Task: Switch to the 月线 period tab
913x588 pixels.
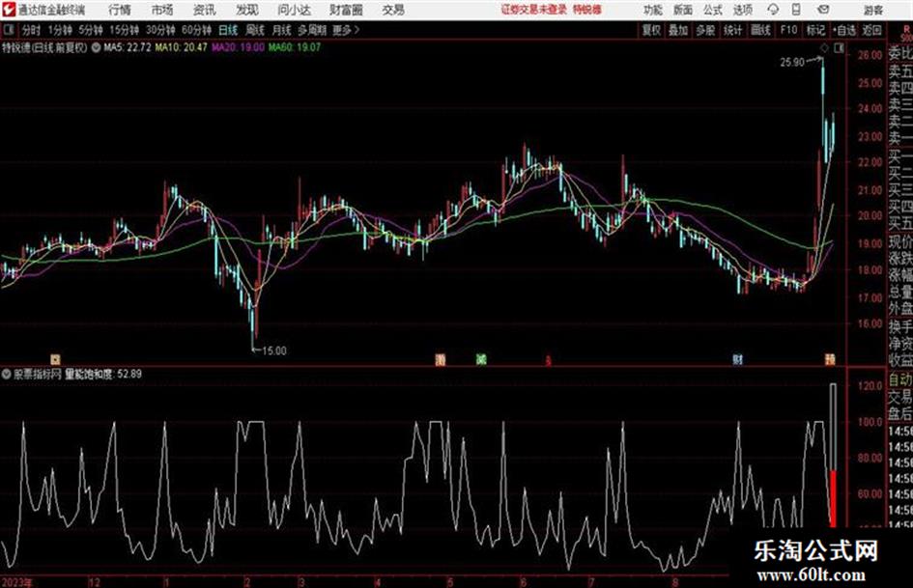Action: 282,30
